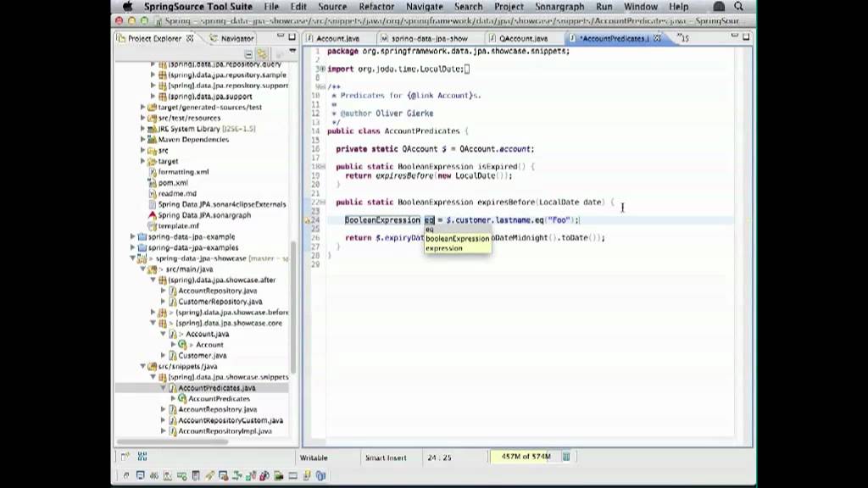Run garbage collector trash icon
The height and width of the screenshot is (488, 868).
(x=566, y=457)
